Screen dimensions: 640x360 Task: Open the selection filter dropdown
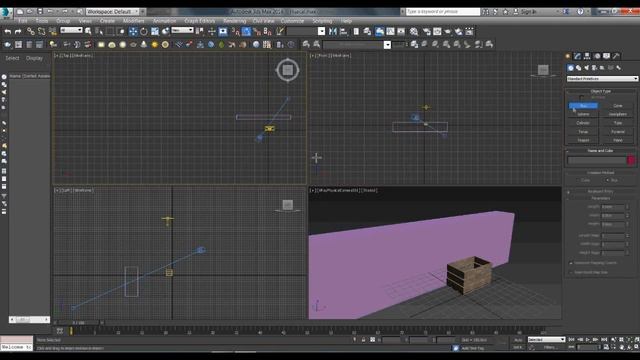coord(71,30)
